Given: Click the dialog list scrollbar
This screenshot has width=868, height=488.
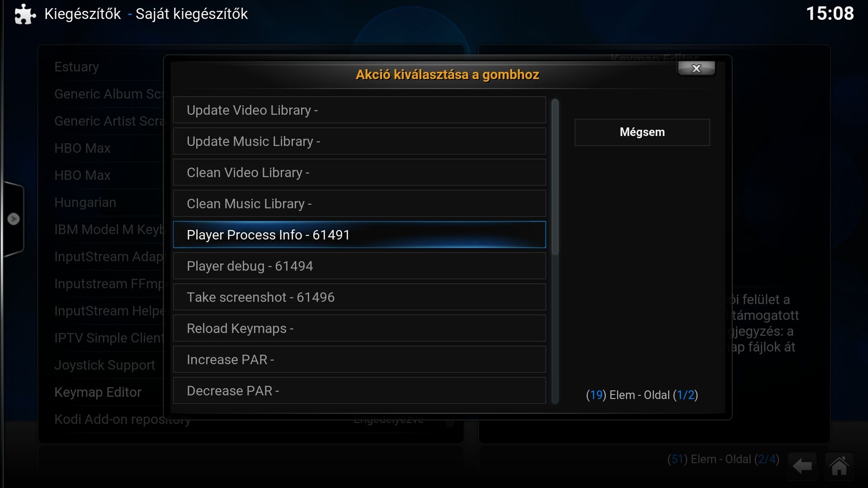Looking at the screenshot, I should pos(555,251).
